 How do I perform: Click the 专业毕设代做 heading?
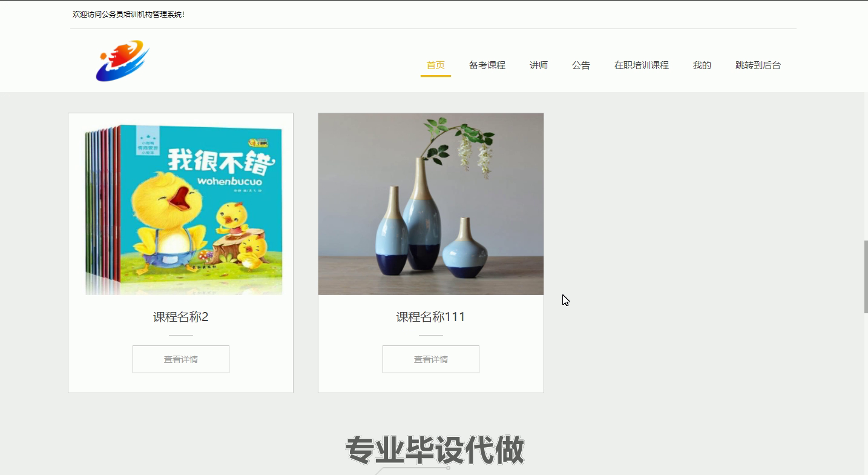click(435, 451)
